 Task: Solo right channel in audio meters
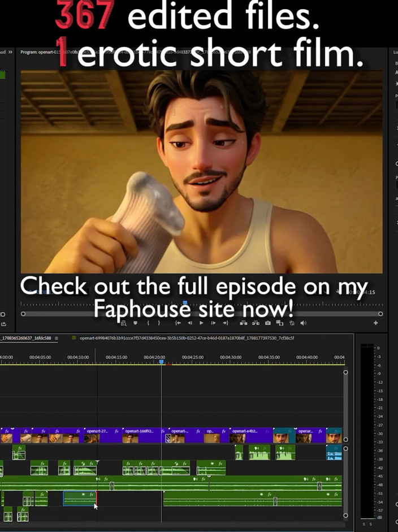370,524
